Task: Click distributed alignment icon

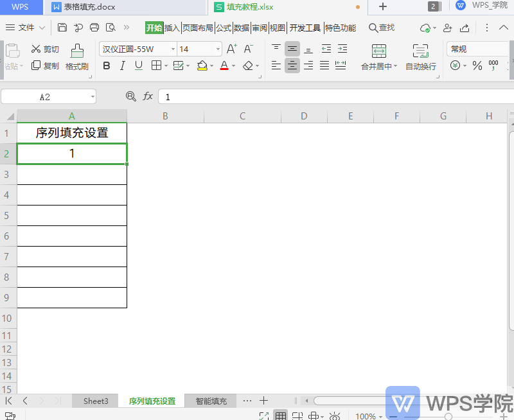Action: [x=341, y=66]
